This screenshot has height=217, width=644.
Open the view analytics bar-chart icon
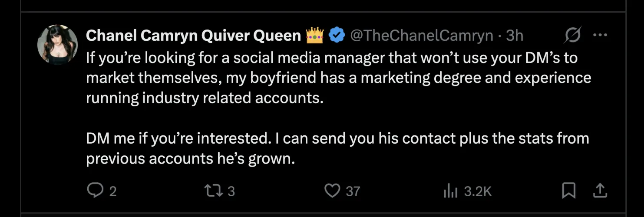tap(451, 191)
